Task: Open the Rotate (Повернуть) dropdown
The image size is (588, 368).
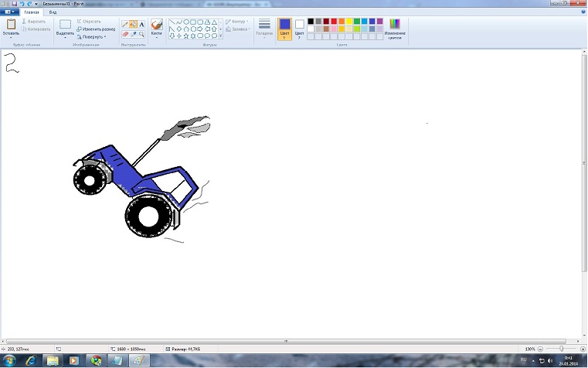Action: (91, 37)
